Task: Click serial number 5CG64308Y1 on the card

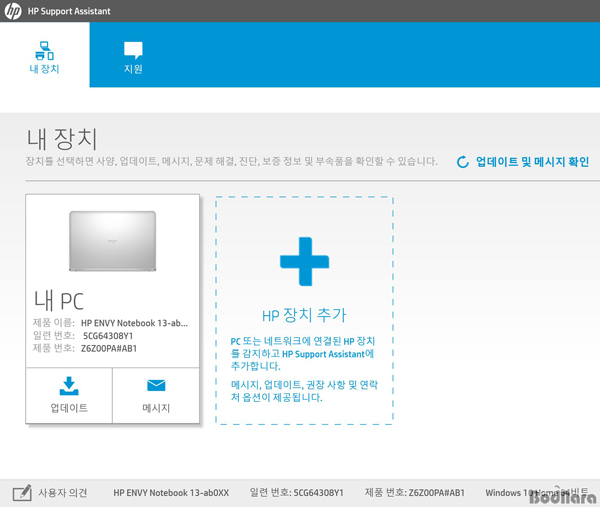Action: pyautogui.click(x=108, y=336)
